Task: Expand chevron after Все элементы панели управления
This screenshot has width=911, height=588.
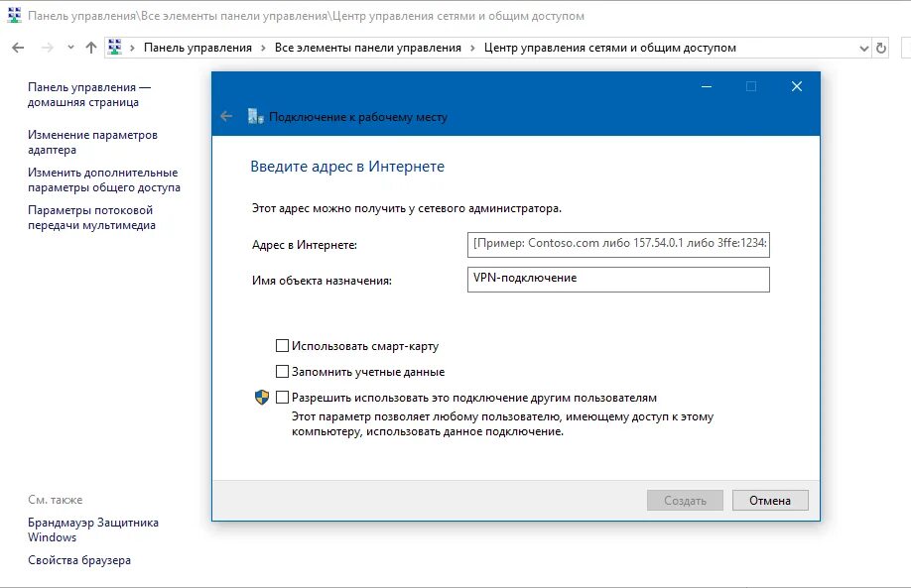Action: [472, 48]
